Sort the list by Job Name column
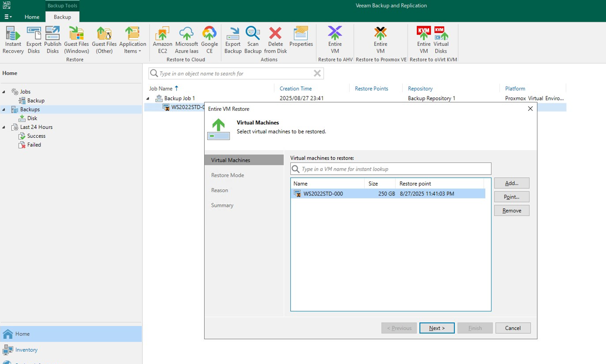Screen dimensions: 606x364 161,89
